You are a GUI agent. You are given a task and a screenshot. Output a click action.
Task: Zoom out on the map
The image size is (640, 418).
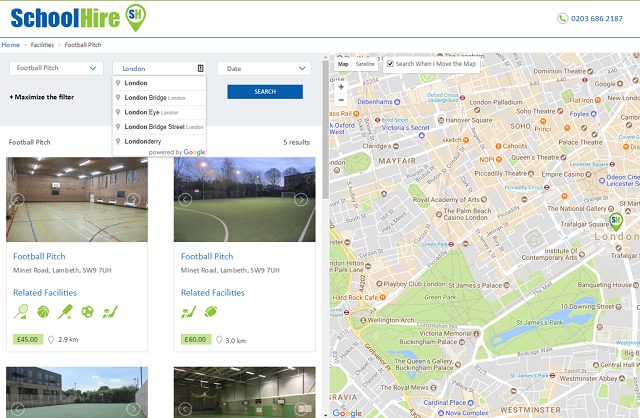point(341,100)
